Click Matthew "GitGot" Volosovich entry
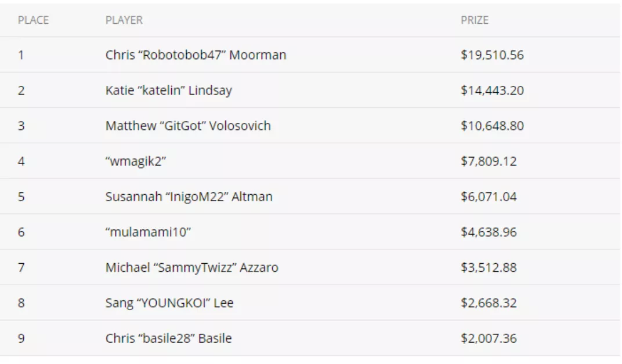The width and height of the screenshot is (622, 364). 188,126
